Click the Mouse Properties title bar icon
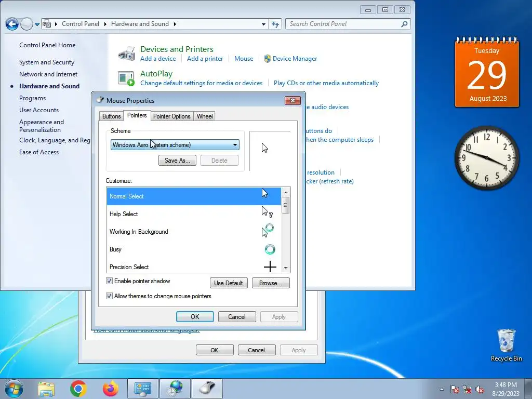The height and width of the screenshot is (399, 532). click(x=100, y=100)
